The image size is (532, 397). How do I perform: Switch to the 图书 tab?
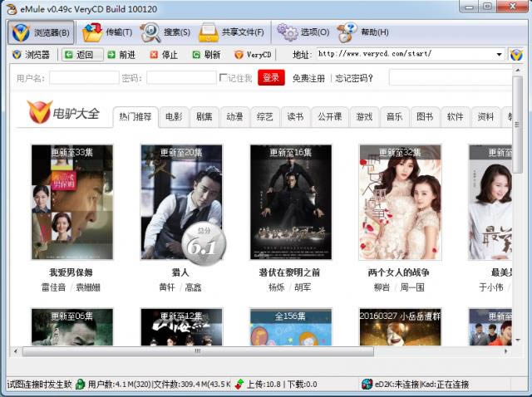(x=425, y=117)
